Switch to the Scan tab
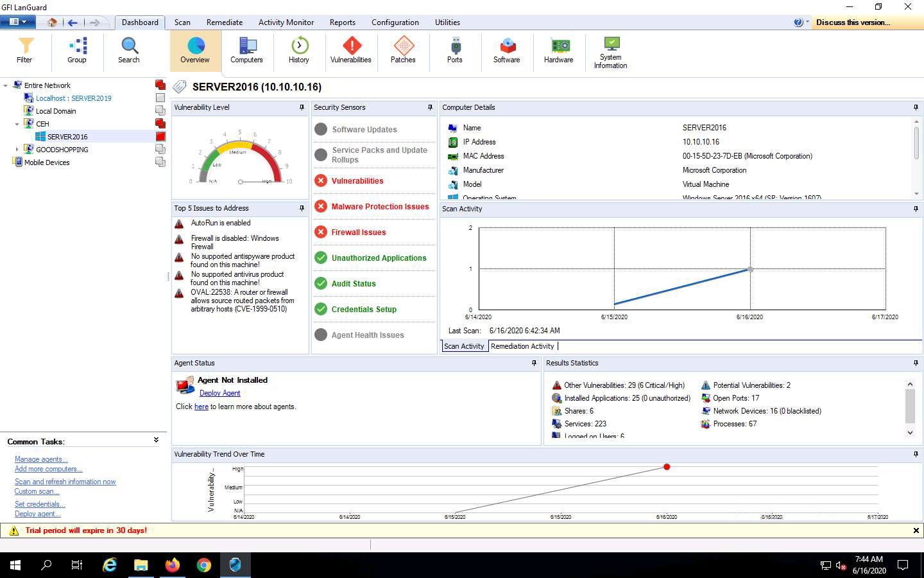Viewport: 924px width, 578px height. (182, 22)
